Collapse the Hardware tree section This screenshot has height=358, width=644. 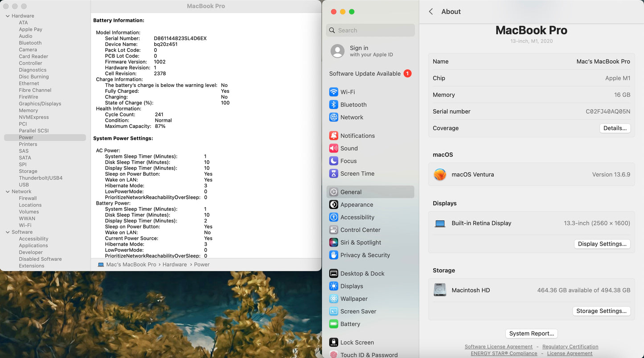pos(8,16)
